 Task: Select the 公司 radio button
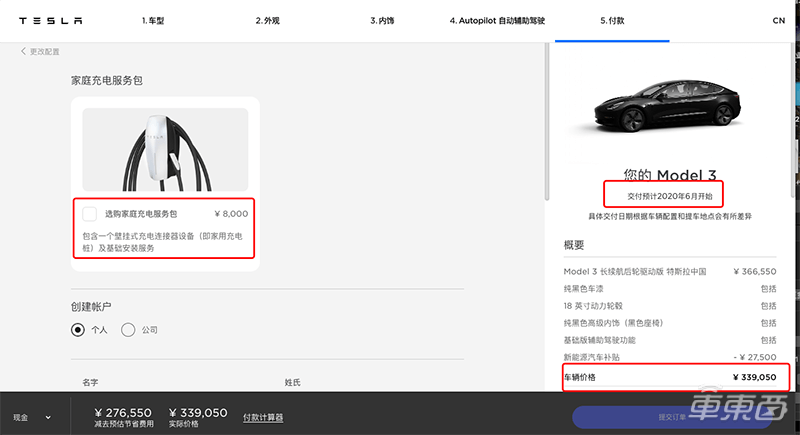coord(128,330)
